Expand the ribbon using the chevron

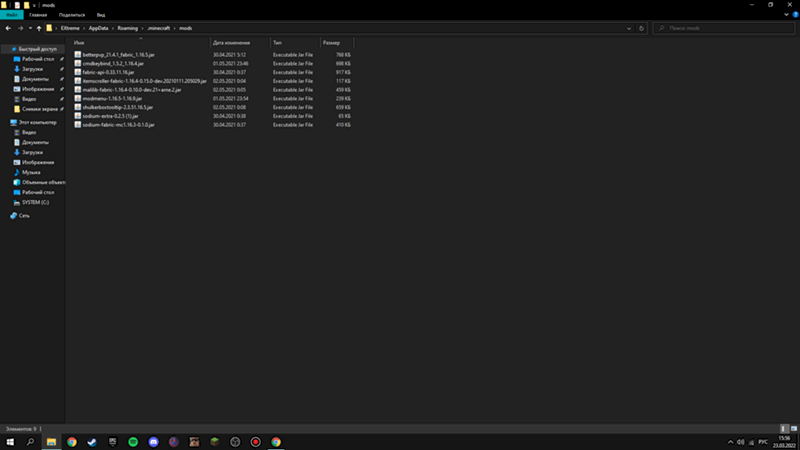tap(785, 16)
